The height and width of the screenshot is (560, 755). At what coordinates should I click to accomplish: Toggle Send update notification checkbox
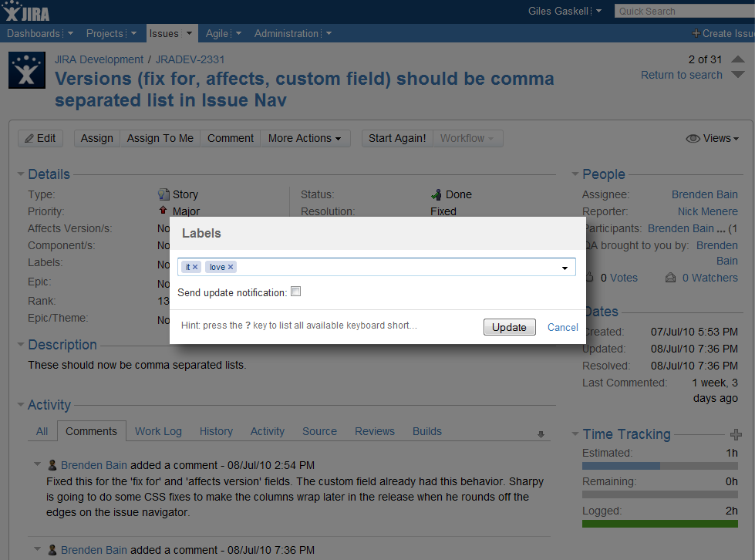click(295, 292)
